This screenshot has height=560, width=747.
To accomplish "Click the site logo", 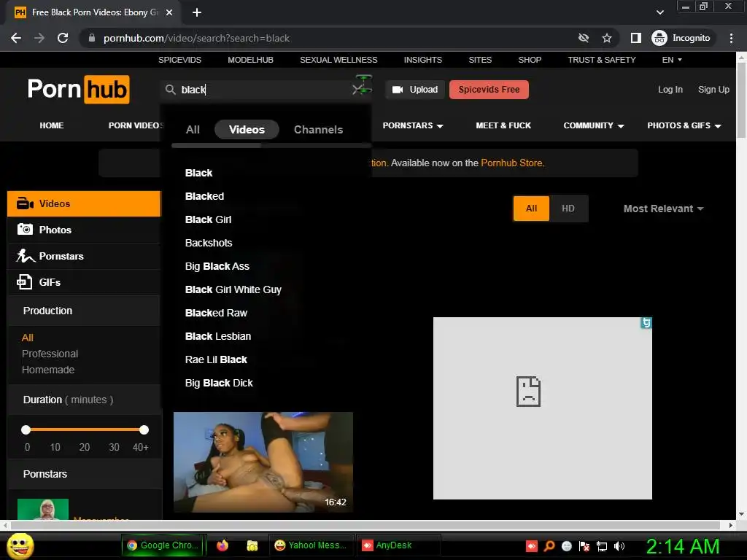I will (x=79, y=89).
